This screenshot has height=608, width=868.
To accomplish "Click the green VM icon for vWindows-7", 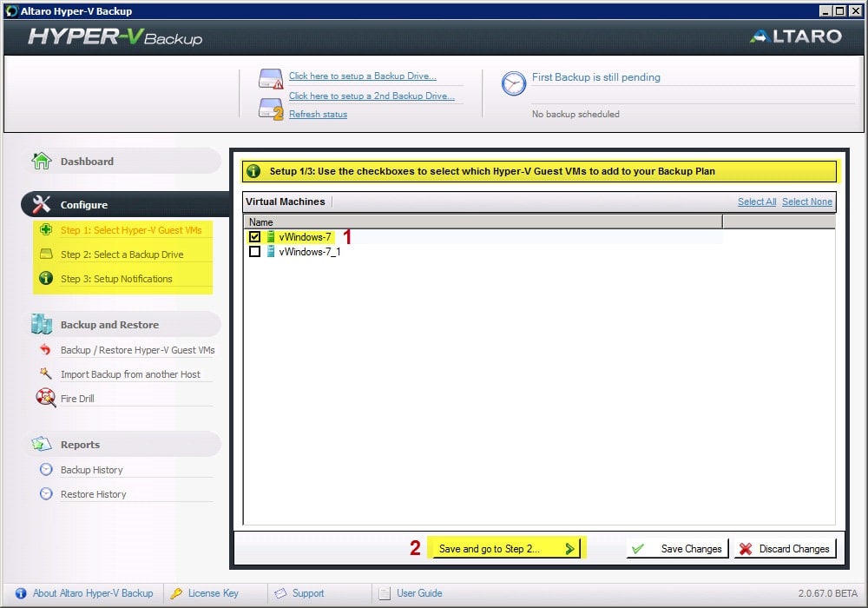I will point(271,236).
